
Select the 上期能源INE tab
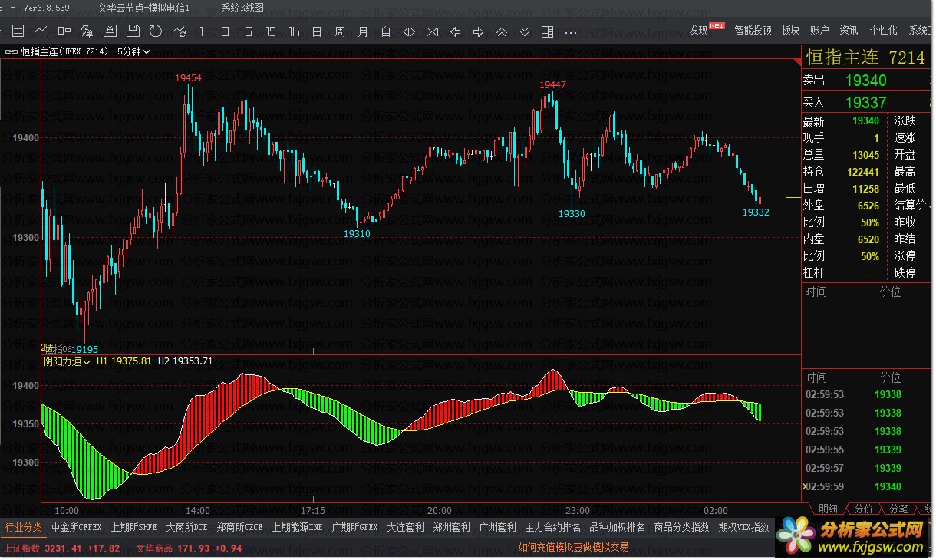click(297, 527)
